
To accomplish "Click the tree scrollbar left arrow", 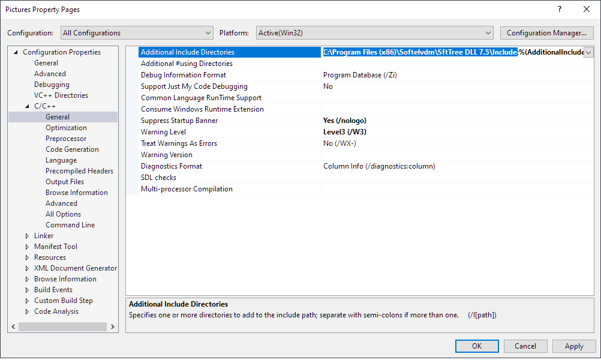I will [x=13, y=327].
